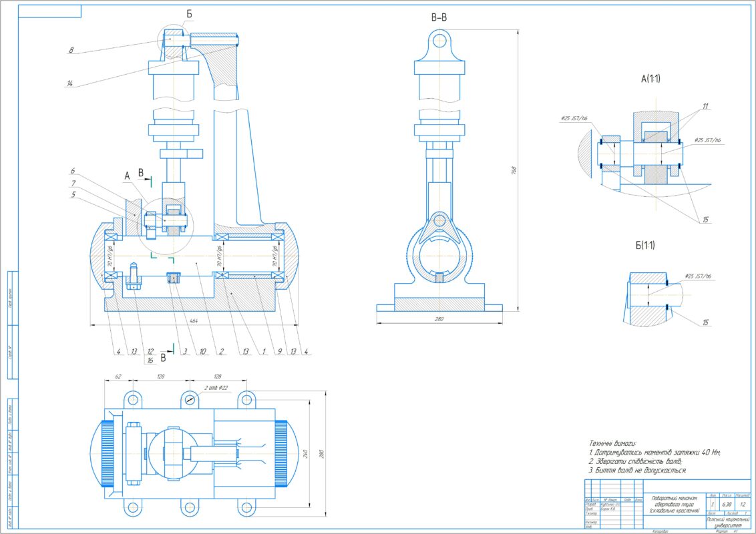Click the "Технічні вимоги:" heading
756x534 pixels.
(x=613, y=443)
